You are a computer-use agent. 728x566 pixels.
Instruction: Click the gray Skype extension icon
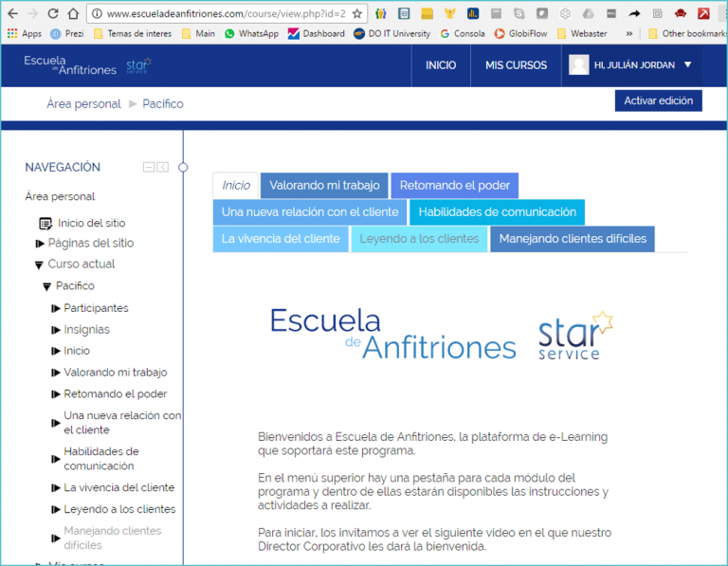click(x=519, y=13)
